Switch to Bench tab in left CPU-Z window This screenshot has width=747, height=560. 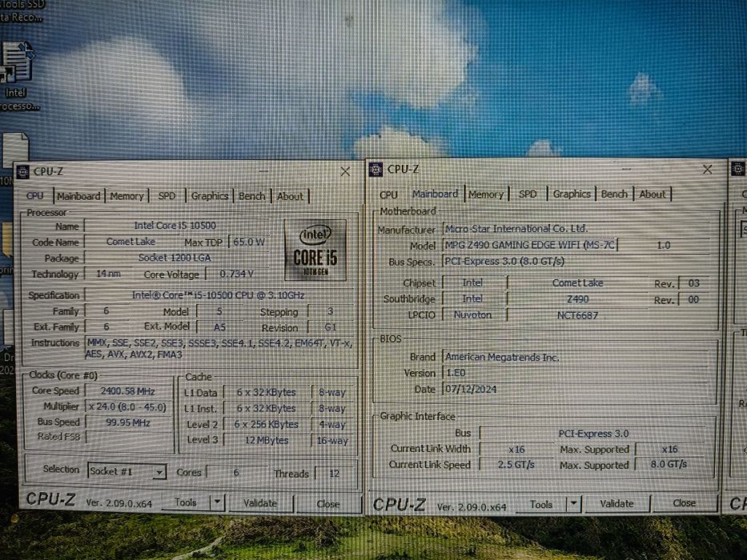[x=252, y=196]
